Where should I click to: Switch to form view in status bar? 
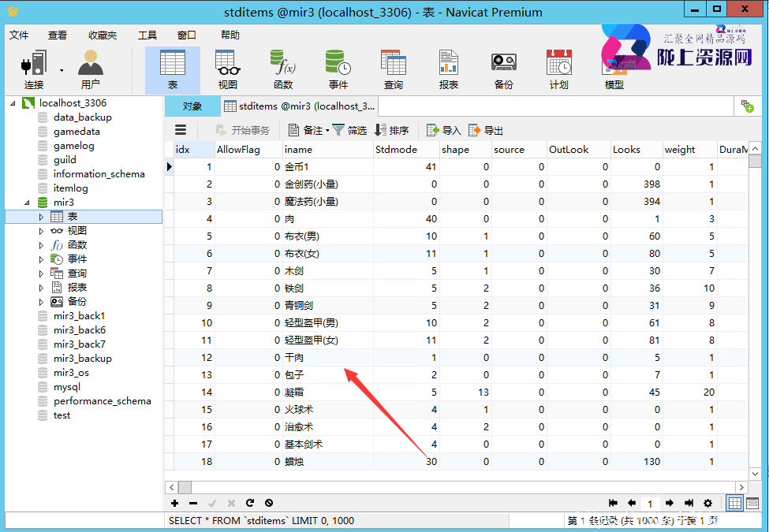point(752,503)
